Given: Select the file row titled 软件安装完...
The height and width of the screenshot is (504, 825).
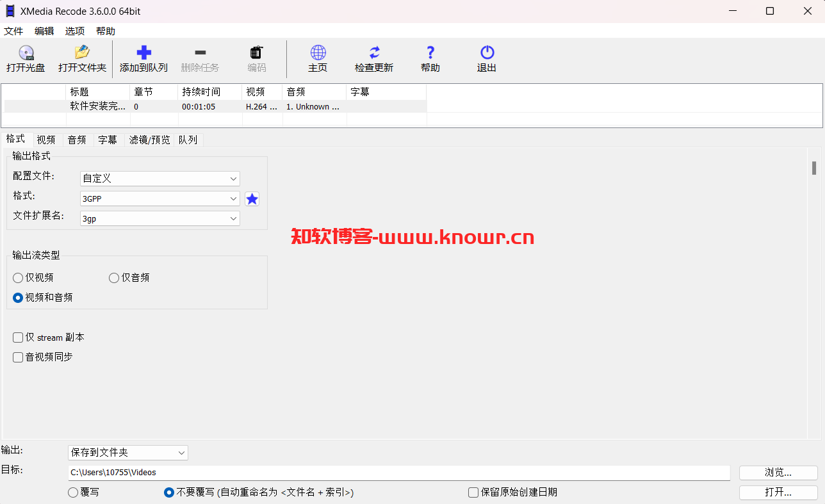Looking at the screenshot, I should [215, 107].
